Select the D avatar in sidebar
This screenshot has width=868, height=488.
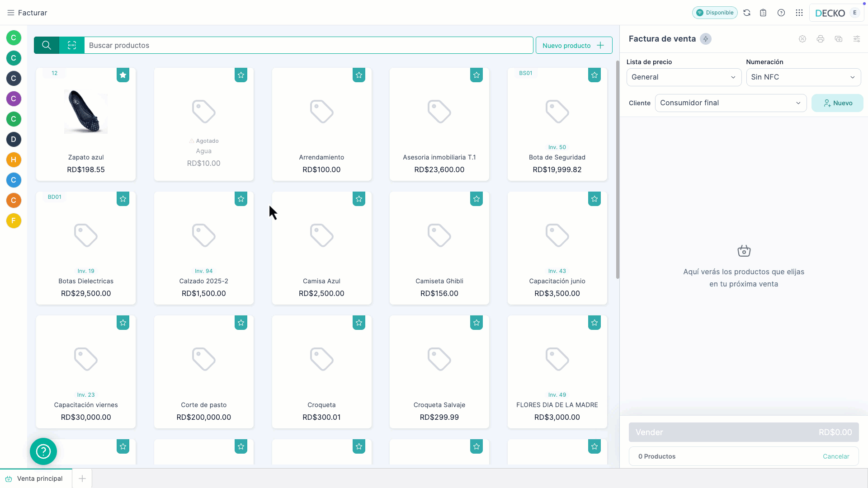[x=14, y=139]
